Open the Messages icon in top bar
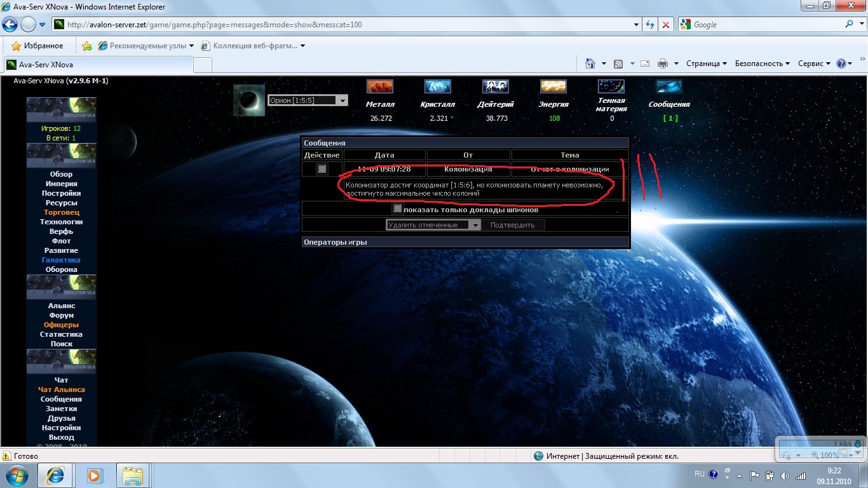 click(669, 86)
